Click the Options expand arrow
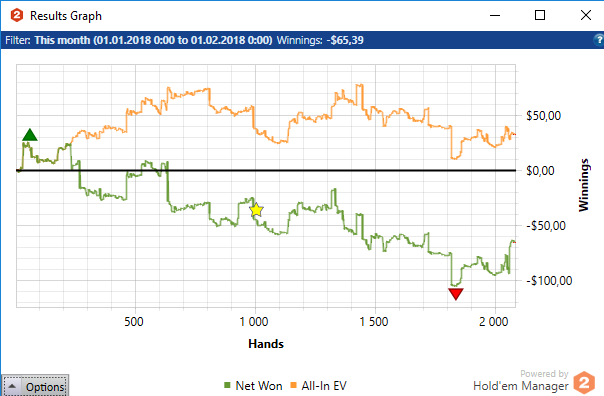This screenshot has width=604, height=396. (12, 386)
